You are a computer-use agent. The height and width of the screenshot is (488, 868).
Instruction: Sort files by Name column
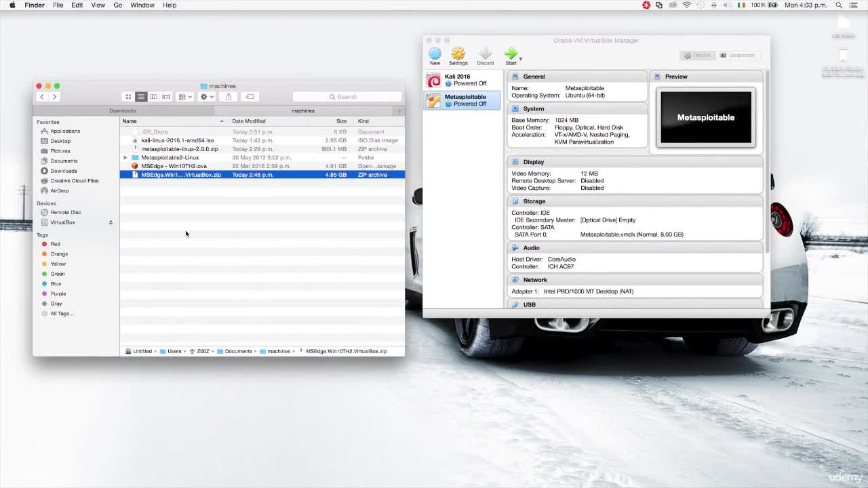[173, 121]
